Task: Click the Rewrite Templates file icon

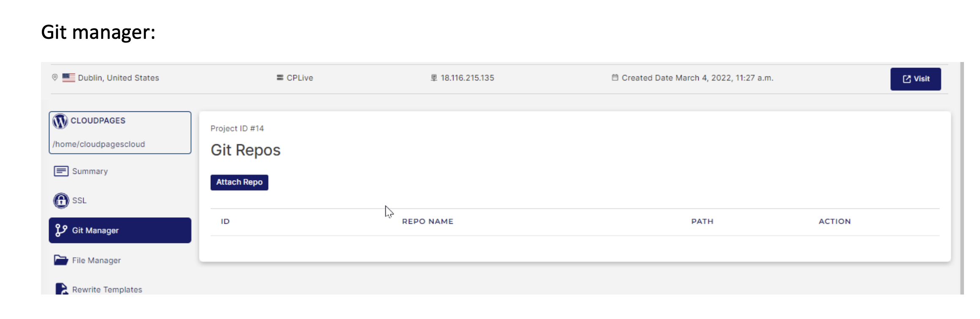Action: [61, 289]
